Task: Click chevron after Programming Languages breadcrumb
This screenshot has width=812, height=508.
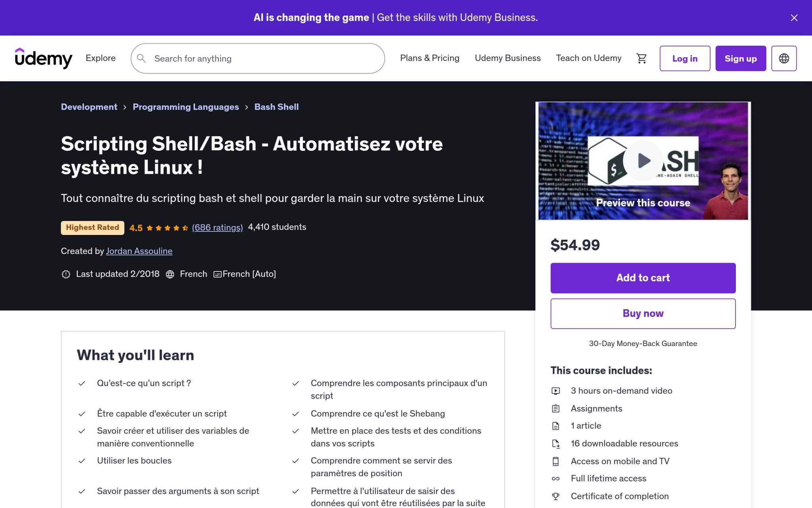Action: click(247, 107)
